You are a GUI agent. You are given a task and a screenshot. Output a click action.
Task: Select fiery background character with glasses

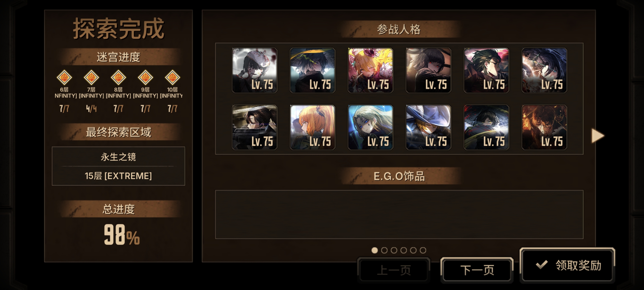click(x=544, y=127)
